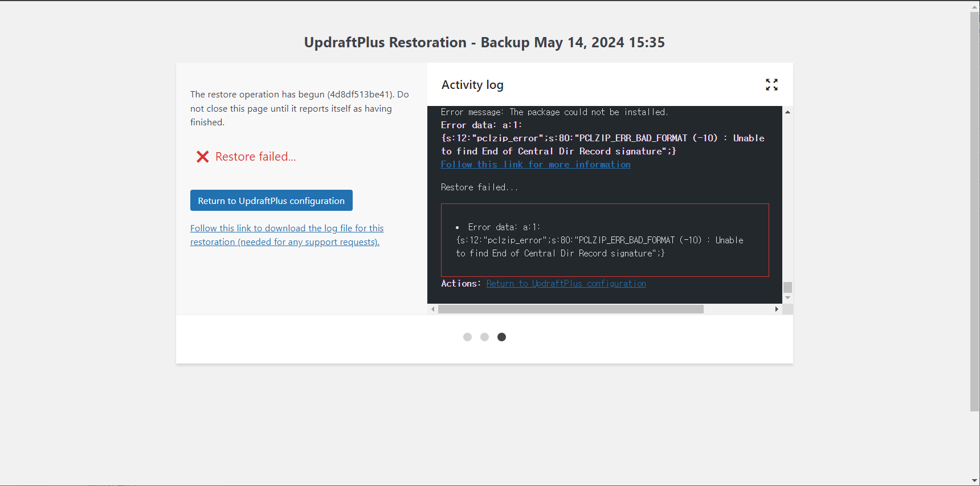Click 'Error message: The package could not be installed.'
The image size is (980, 486).
click(554, 112)
